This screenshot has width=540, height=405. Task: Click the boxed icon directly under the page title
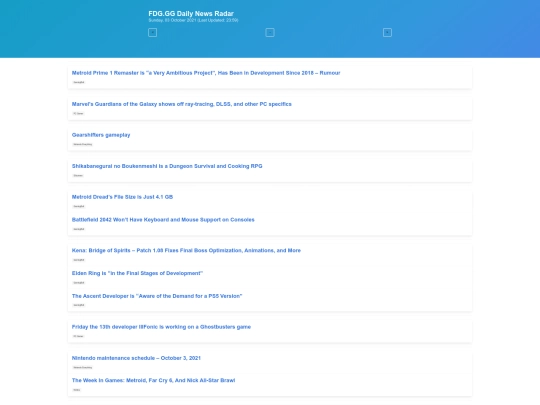pyautogui.click(x=153, y=32)
